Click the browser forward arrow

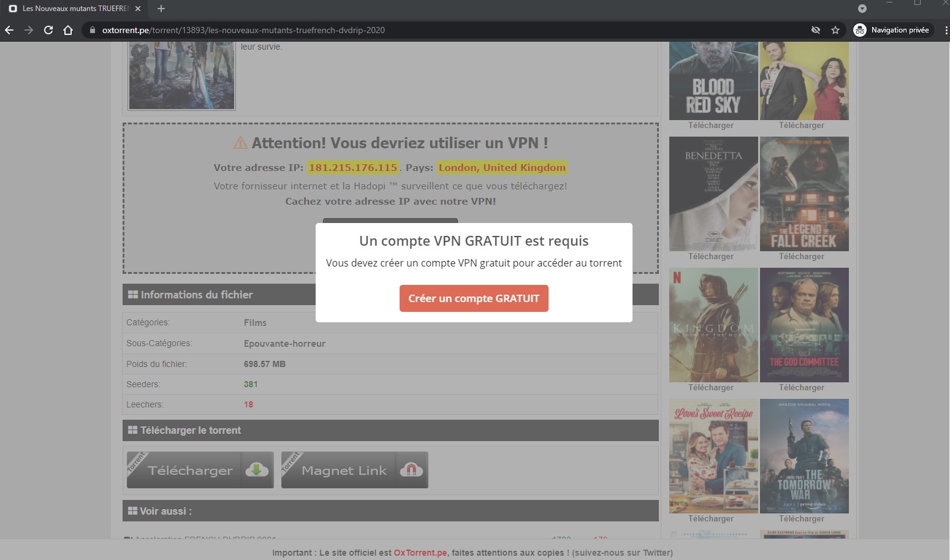click(x=29, y=30)
